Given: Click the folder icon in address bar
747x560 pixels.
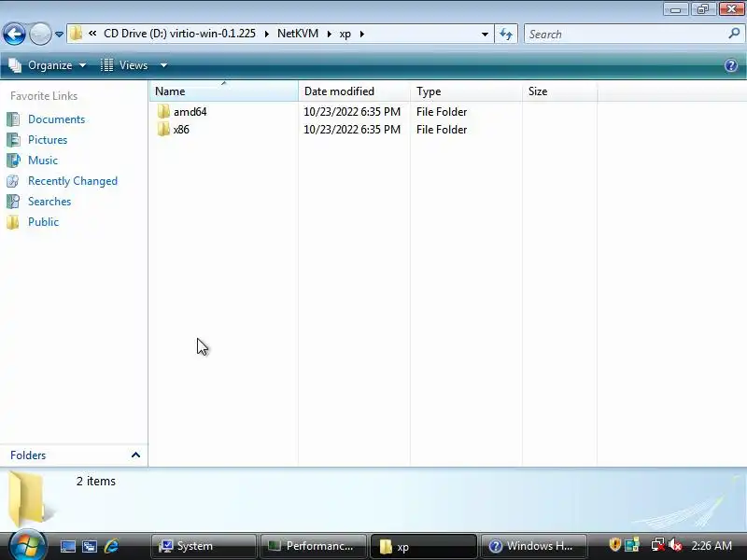Looking at the screenshot, I should (x=76, y=34).
